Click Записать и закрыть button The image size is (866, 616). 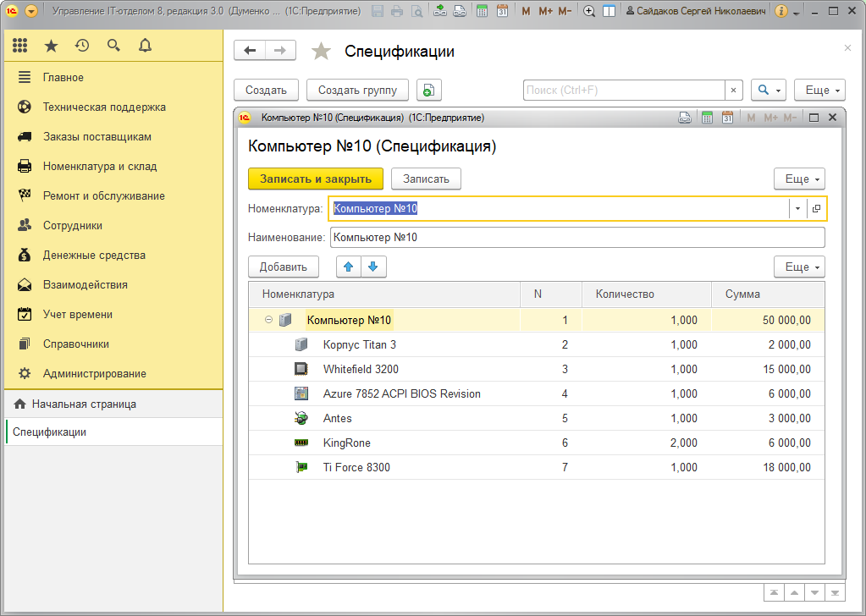click(316, 179)
